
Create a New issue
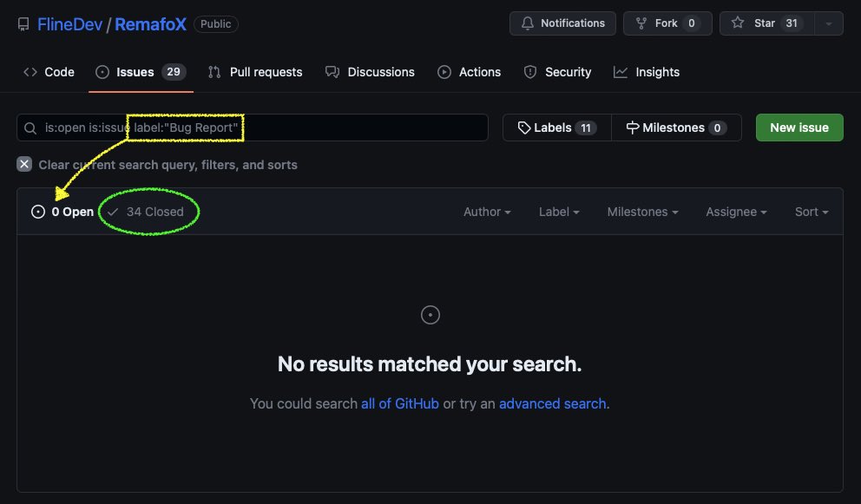click(x=799, y=128)
